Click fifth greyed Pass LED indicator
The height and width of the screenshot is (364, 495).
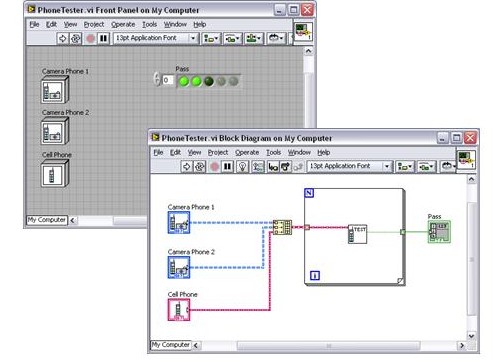234,81
